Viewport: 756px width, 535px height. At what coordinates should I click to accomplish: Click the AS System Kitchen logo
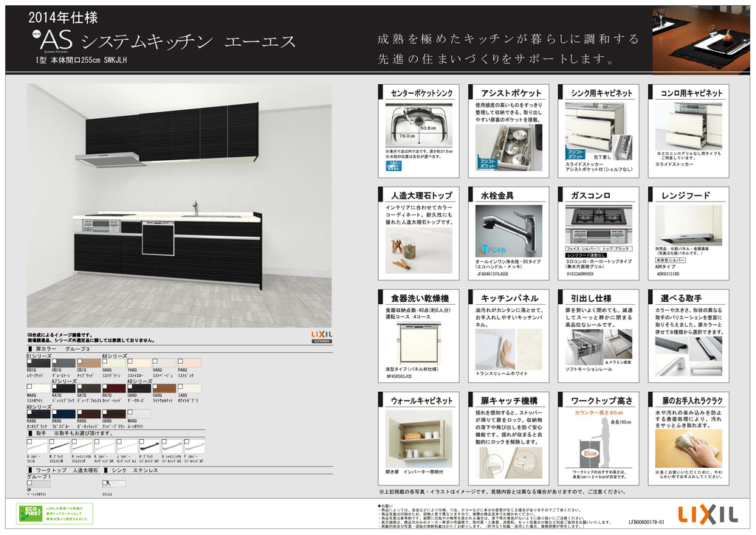[52, 41]
